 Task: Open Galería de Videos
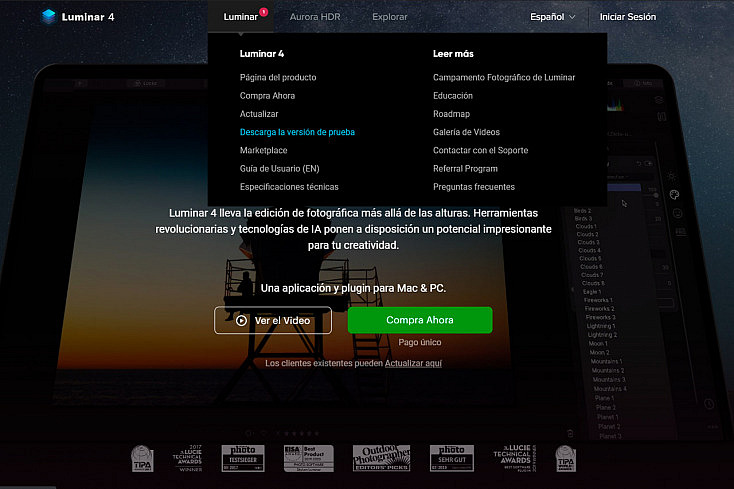466,132
